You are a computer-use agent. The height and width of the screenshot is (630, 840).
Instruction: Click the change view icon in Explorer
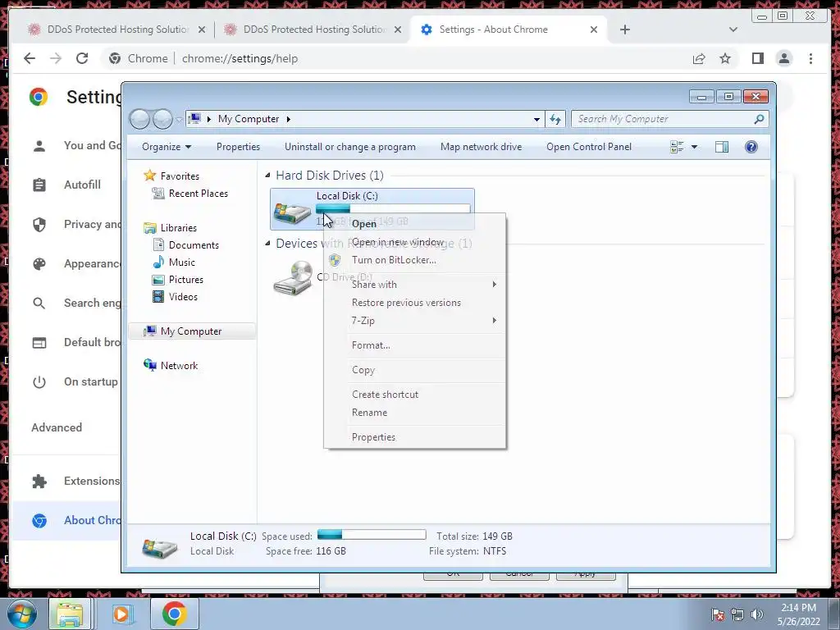[x=677, y=147]
